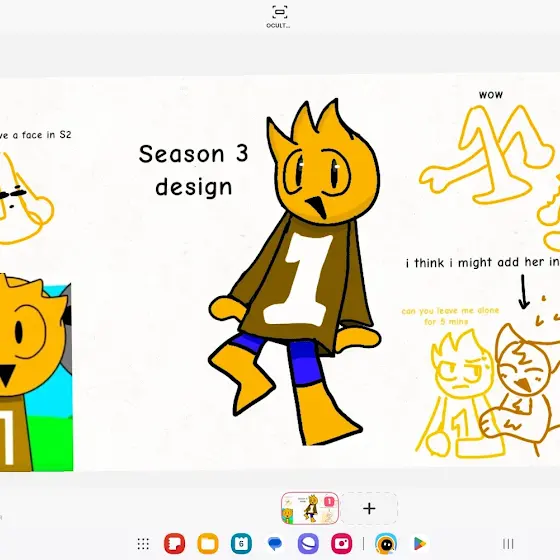The height and width of the screenshot is (560, 560).
Task: Launch Samsung Notes from the taskbar
Action: tap(174, 544)
